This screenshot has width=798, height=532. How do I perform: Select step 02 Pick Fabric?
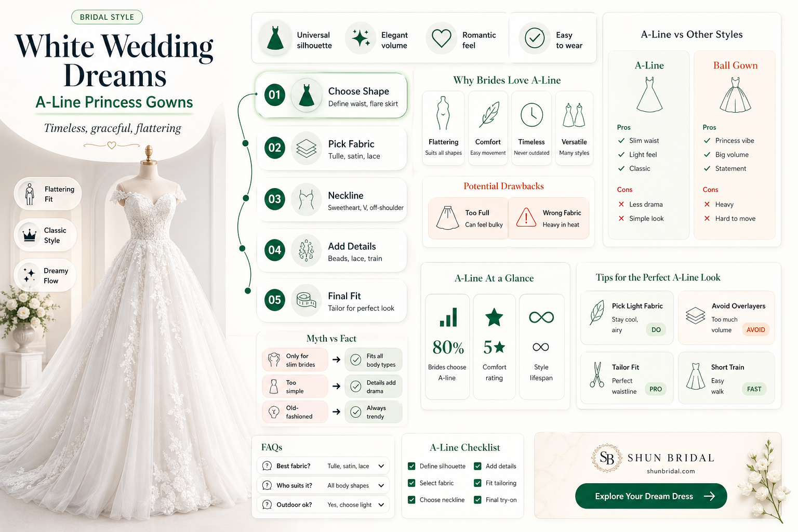[x=331, y=149]
